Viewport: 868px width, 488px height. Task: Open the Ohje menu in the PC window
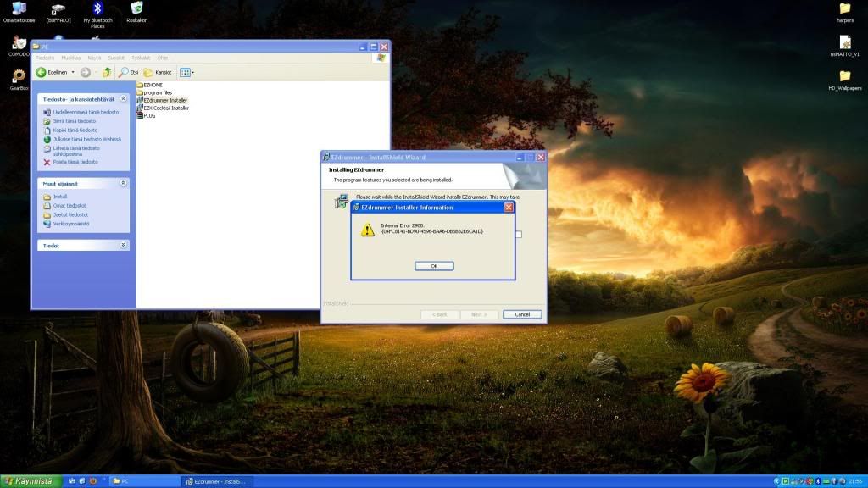(x=163, y=58)
